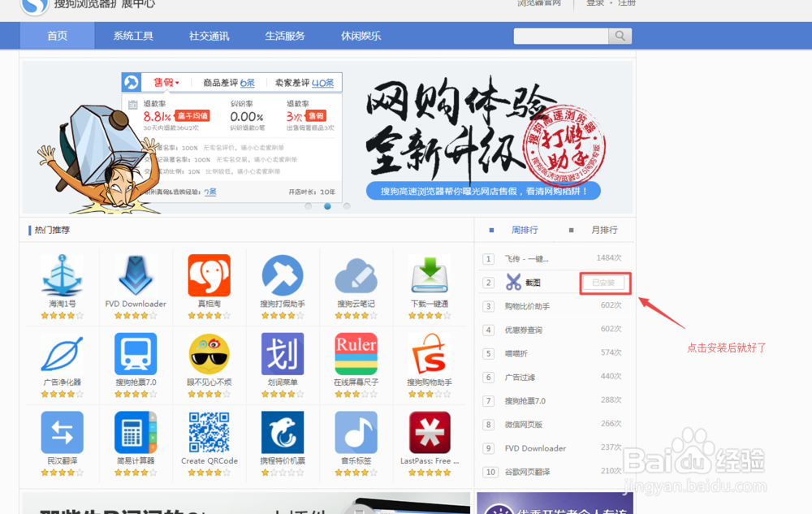Open ranking item 嘻嘻折
812x514 pixels.
516,353
